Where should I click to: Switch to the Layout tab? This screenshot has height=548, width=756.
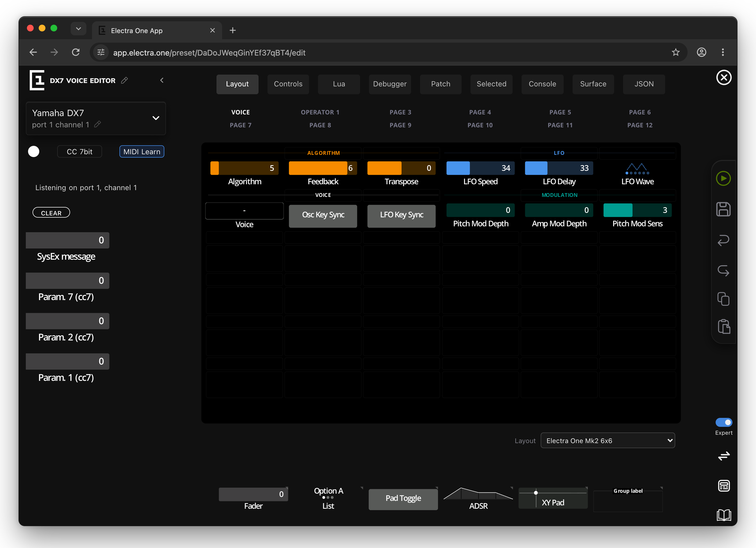point(237,84)
